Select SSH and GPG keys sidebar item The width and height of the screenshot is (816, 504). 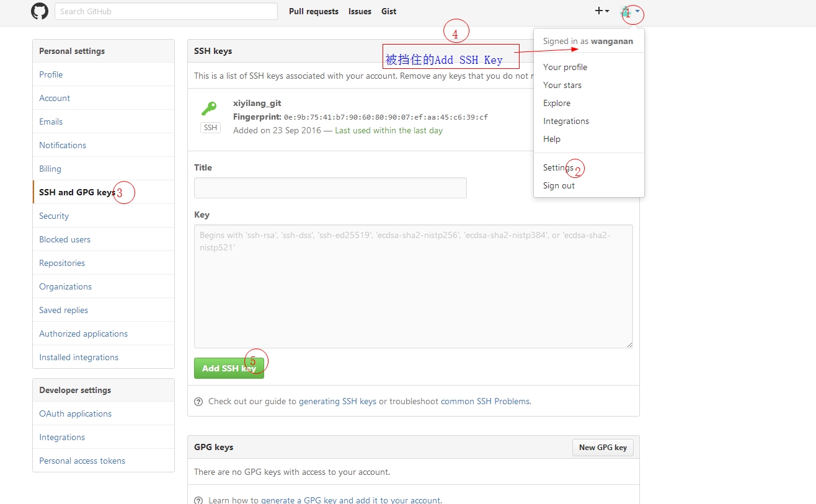coord(104,192)
